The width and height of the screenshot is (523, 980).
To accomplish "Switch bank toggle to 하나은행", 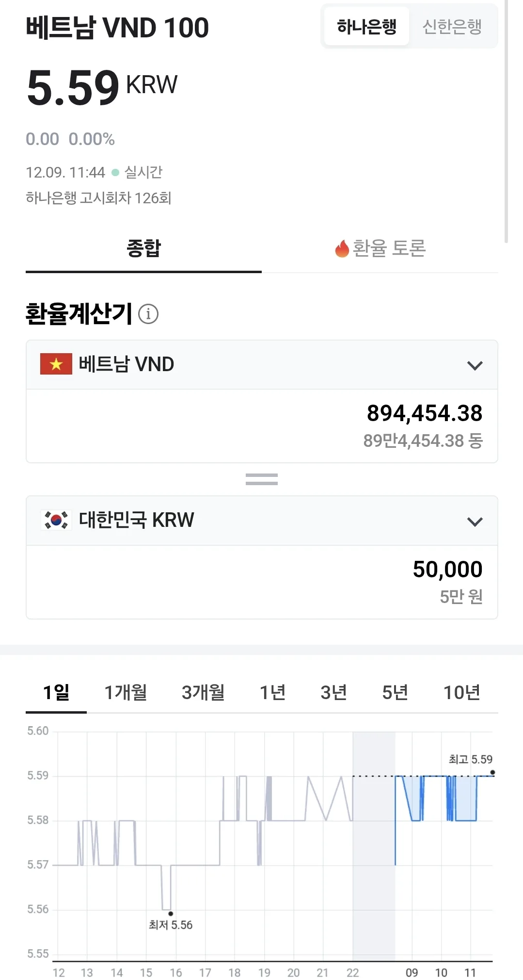I will pyautogui.click(x=366, y=26).
